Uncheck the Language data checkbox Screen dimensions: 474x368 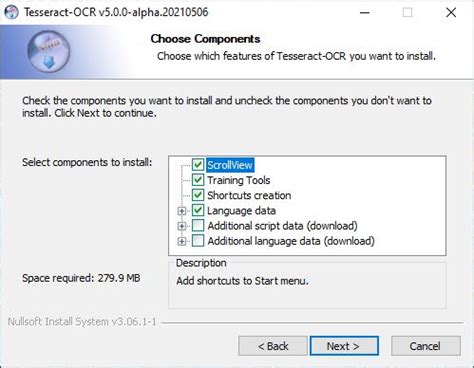coord(198,210)
